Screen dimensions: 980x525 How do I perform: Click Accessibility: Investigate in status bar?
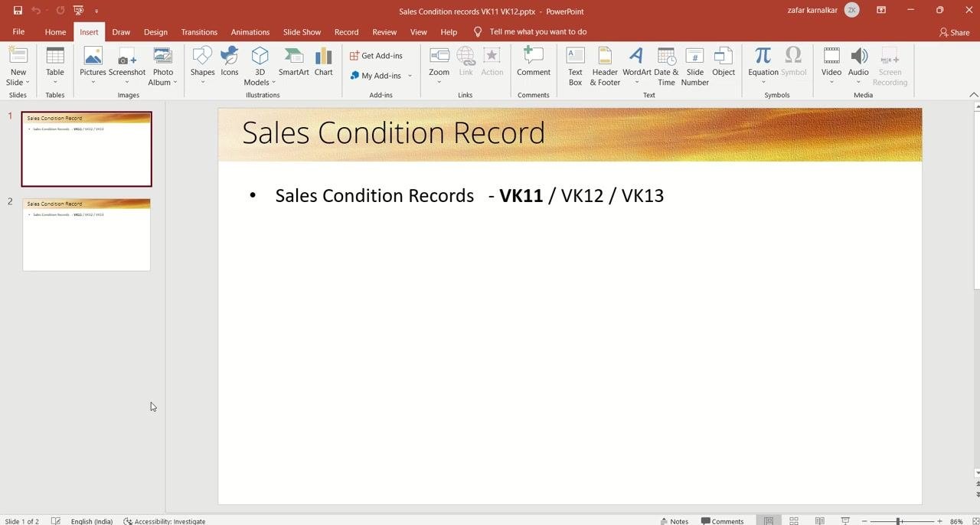pyautogui.click(x=165, y=521)
